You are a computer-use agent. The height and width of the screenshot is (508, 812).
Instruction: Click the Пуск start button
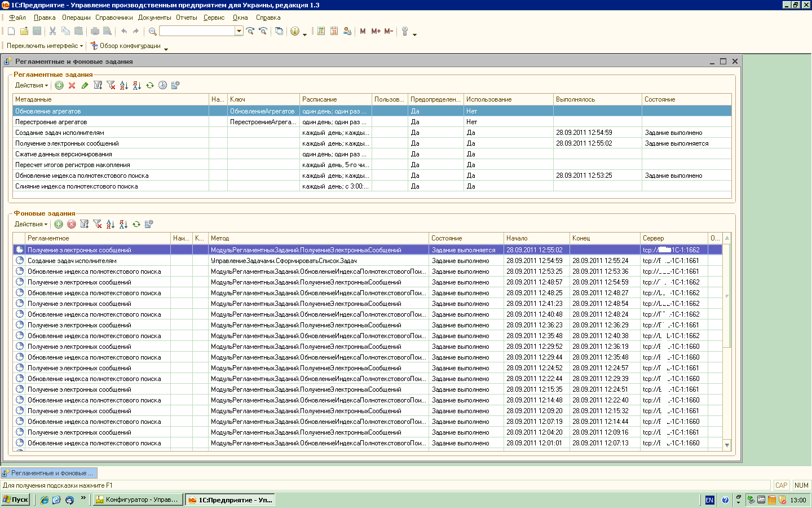click(16, 500)
